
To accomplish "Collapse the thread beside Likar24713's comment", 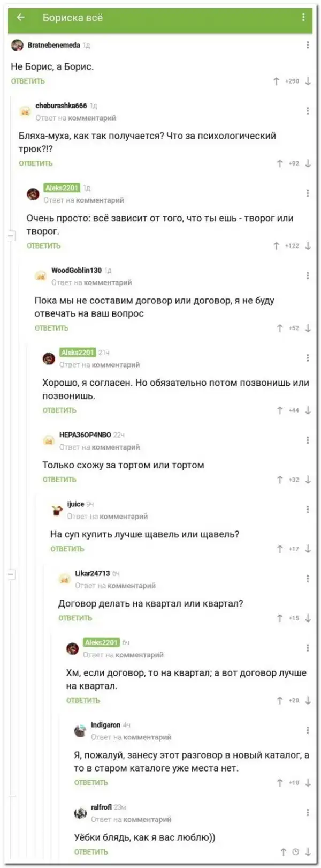I will tap(11, 574).
